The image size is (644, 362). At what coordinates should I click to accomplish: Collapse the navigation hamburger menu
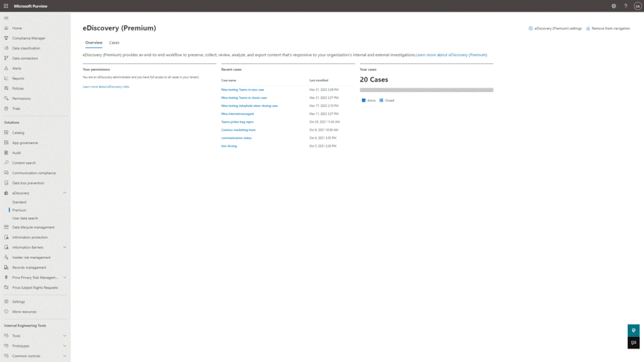6,18
